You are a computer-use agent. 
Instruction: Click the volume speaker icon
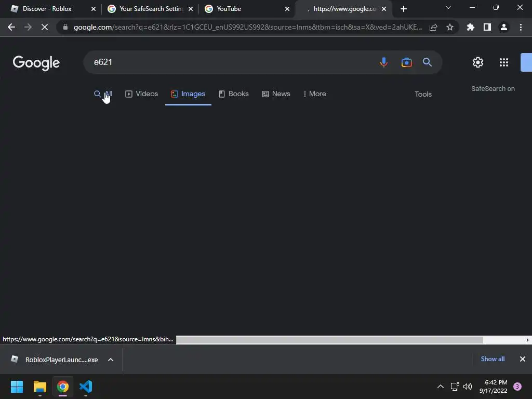(x=468, y=387)
